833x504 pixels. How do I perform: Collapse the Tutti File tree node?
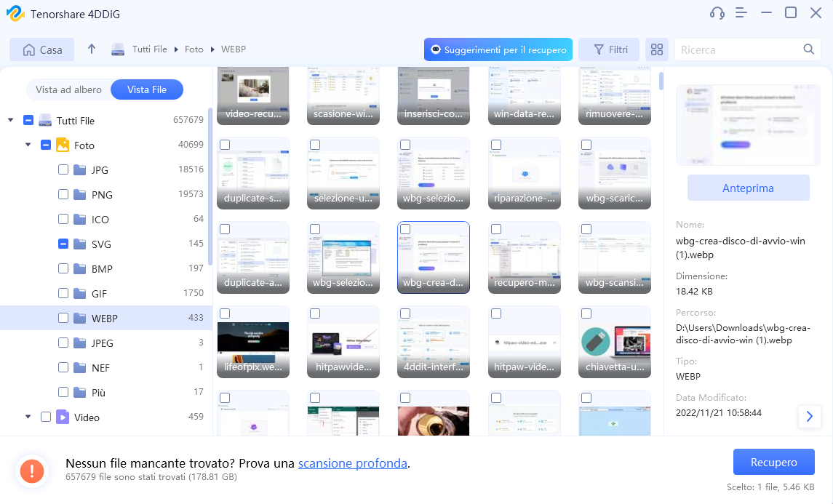click(x=10, y=121)
